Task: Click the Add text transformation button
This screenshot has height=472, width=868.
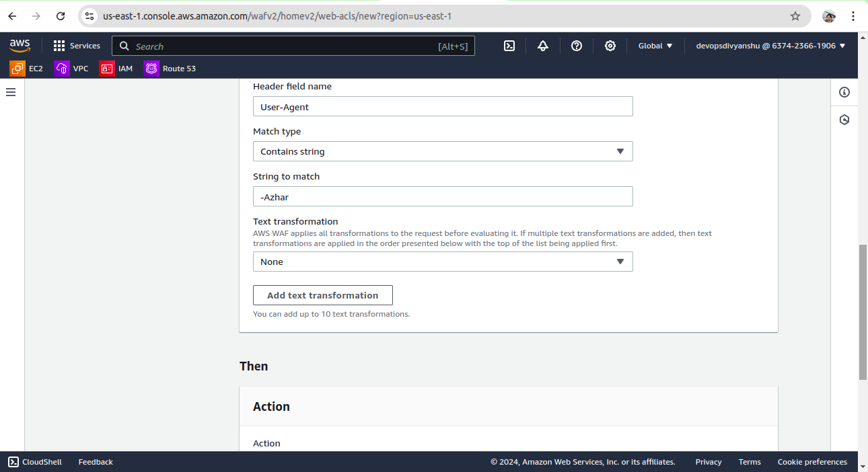Action: (x=322, y=295)
